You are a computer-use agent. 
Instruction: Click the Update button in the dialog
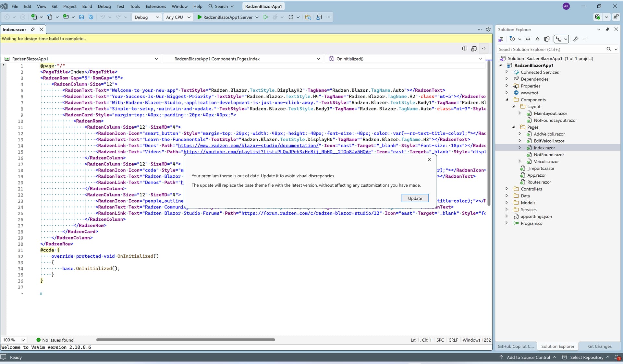415,198
